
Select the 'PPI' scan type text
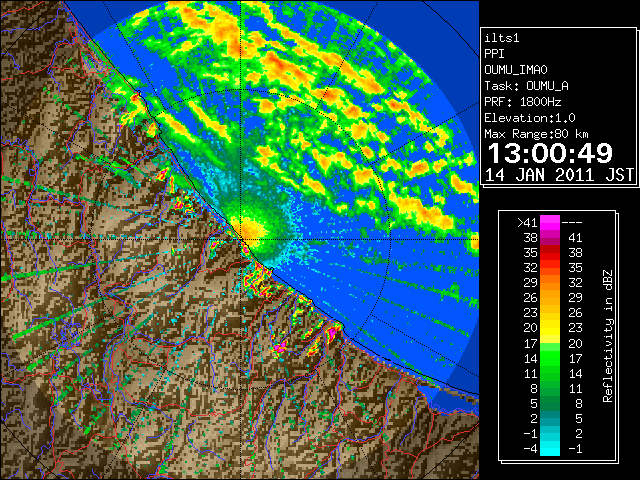click(494, 54)
